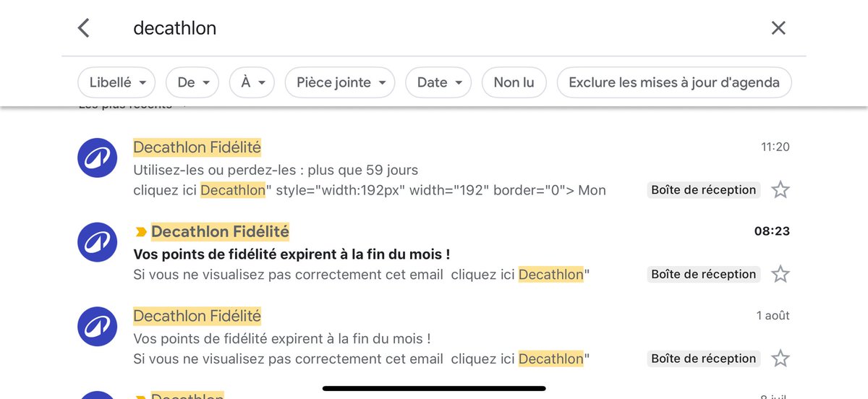Go back using the left arrow icon
The height and width of the screenshot is (399, 868).
(x=84, y=28)
